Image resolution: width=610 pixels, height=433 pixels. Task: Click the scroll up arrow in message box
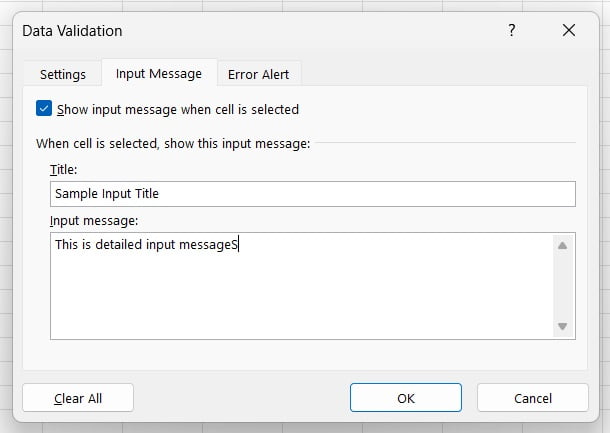[x=562, y=245]
